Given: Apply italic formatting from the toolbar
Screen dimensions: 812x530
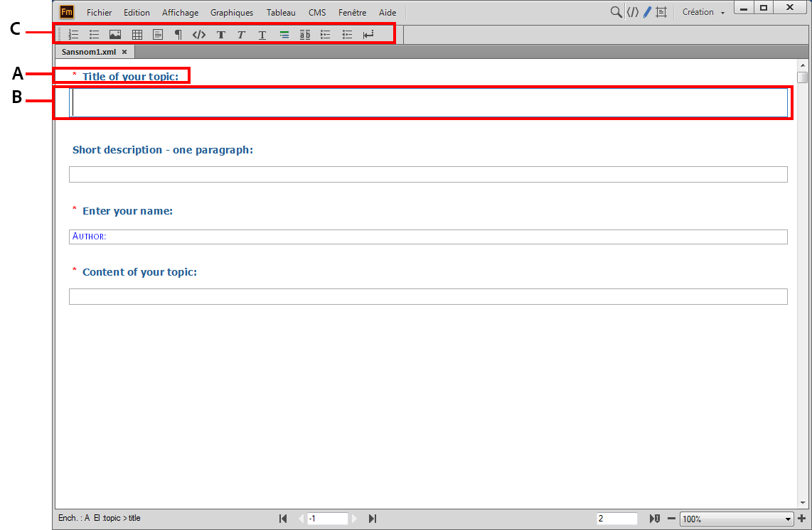Looking at the screenshot, I should click(241, 34).
